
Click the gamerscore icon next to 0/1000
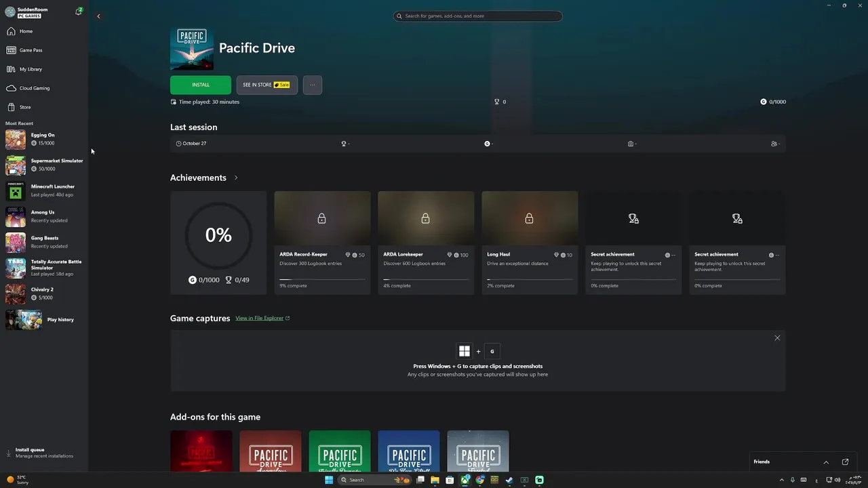tap(764, 102)
